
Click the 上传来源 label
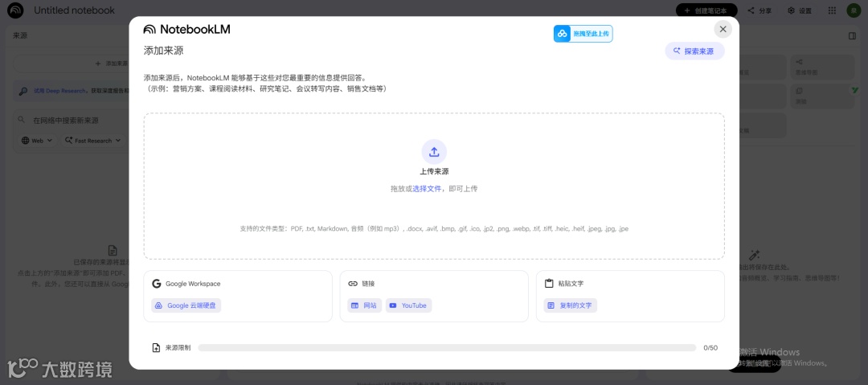pos(434,172)
